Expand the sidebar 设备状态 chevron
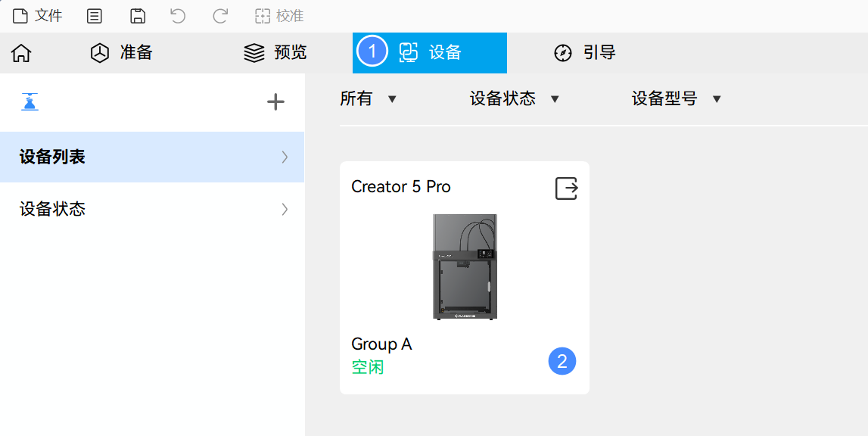The width and height of the screenshot is (868, 436). (285, 209)
